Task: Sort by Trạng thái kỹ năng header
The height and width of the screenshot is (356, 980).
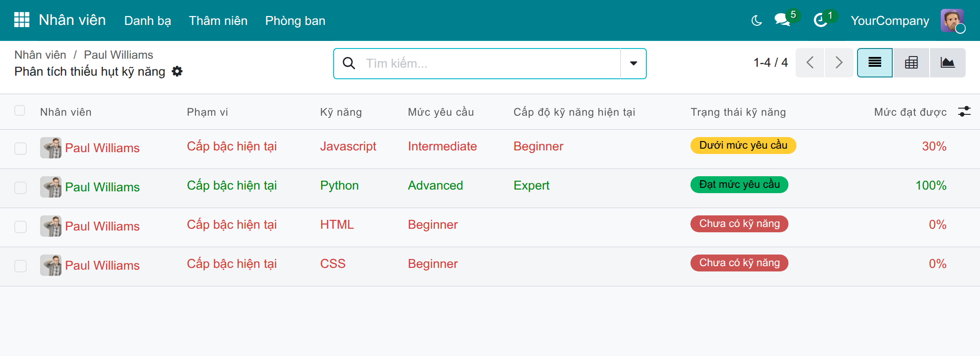Action: tap(738, 112)
